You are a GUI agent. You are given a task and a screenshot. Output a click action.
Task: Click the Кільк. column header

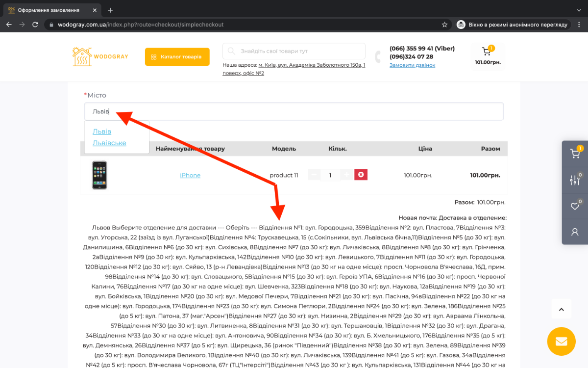click(338, 149)
